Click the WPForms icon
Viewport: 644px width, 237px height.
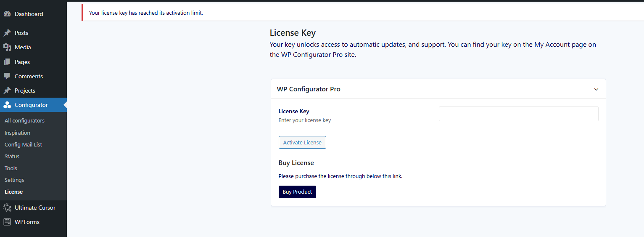click(x=7, y=222)
